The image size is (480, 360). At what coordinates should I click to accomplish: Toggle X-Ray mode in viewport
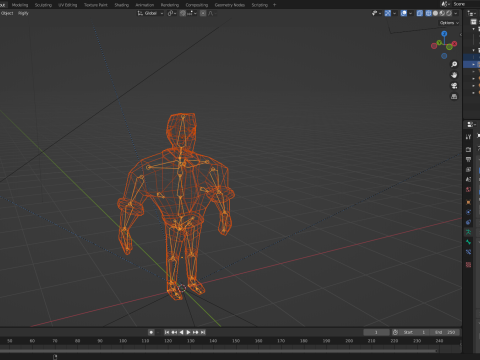pos(420,13)
